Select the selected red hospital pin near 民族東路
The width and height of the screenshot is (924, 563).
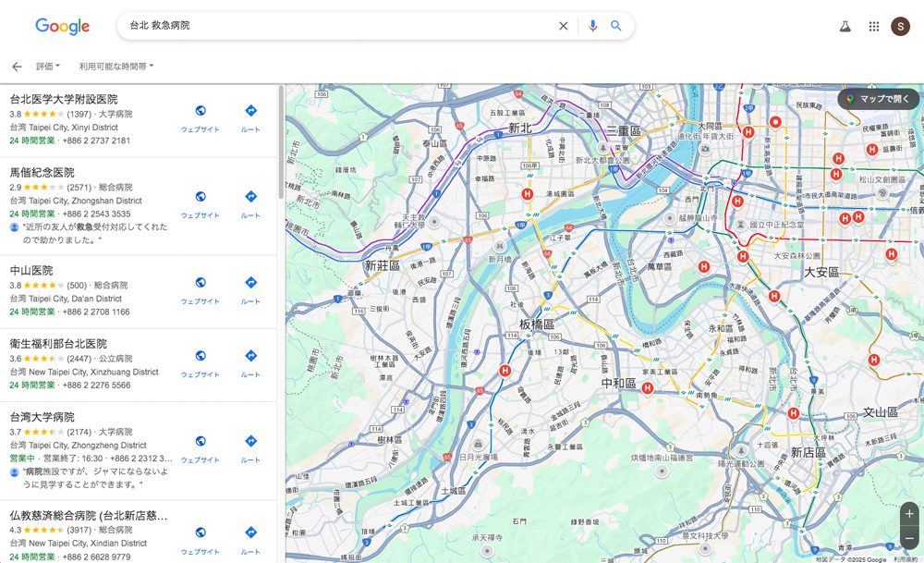pos(775,122)
